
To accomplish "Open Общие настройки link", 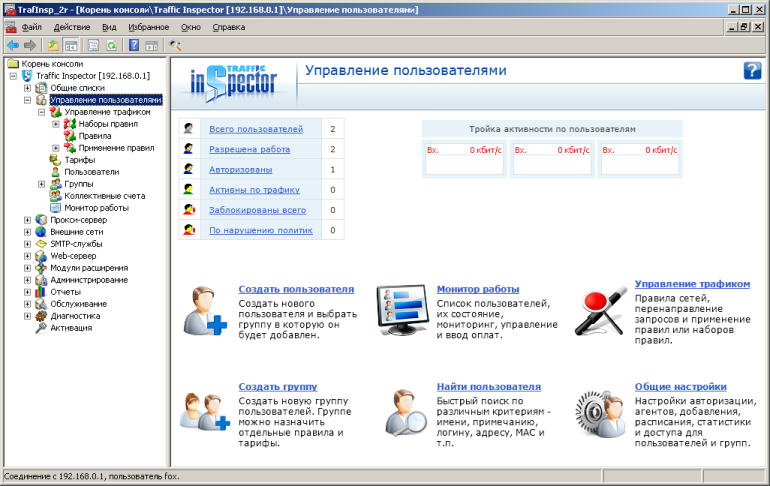I will (x=680, y=387).
